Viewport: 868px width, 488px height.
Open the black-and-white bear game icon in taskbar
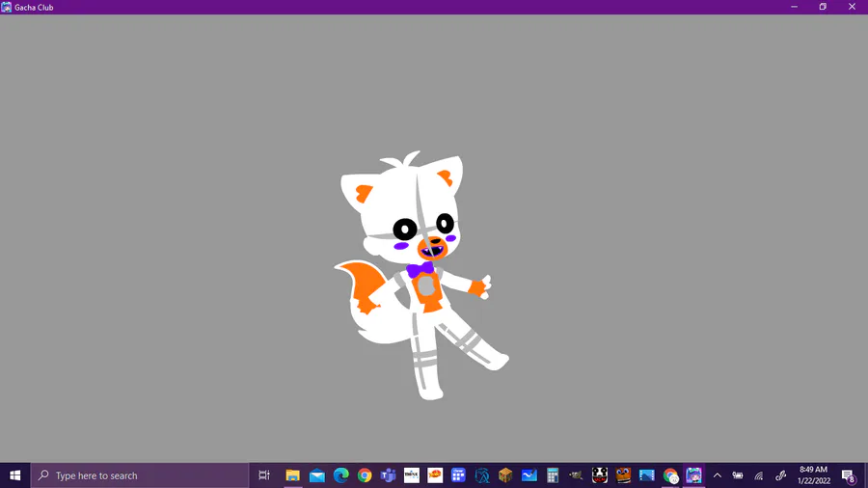click(600, 475)
